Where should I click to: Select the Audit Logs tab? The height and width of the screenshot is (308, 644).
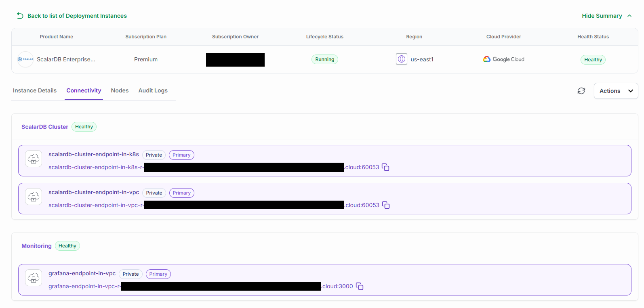click(x=153, y=90)
